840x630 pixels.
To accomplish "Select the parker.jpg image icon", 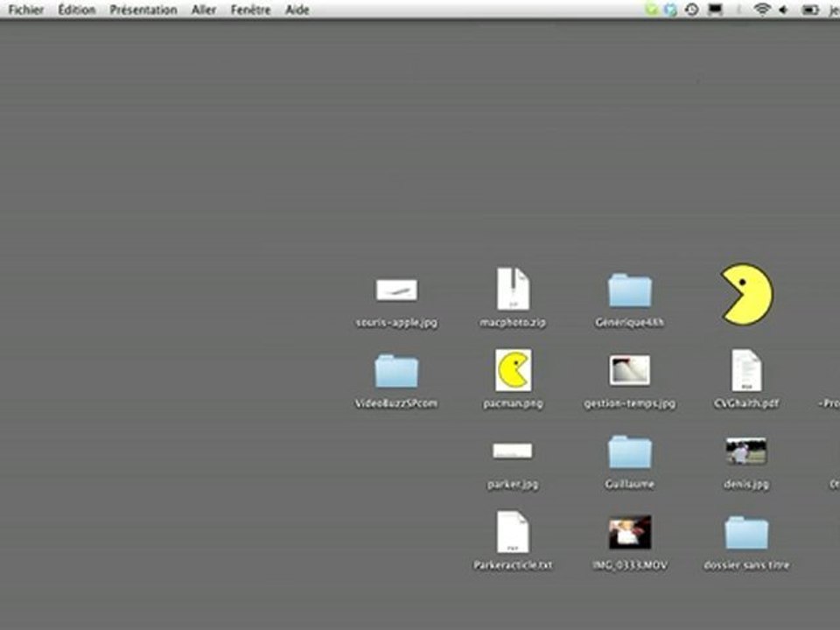I will pyautogui.click(x=513, y=451).
